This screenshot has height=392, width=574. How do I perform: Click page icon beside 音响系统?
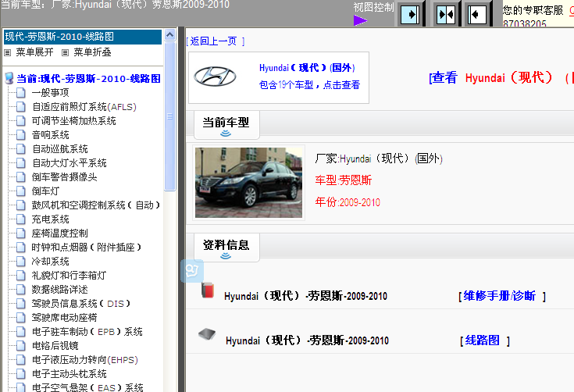pyautogui.click(x=21, y=135)
